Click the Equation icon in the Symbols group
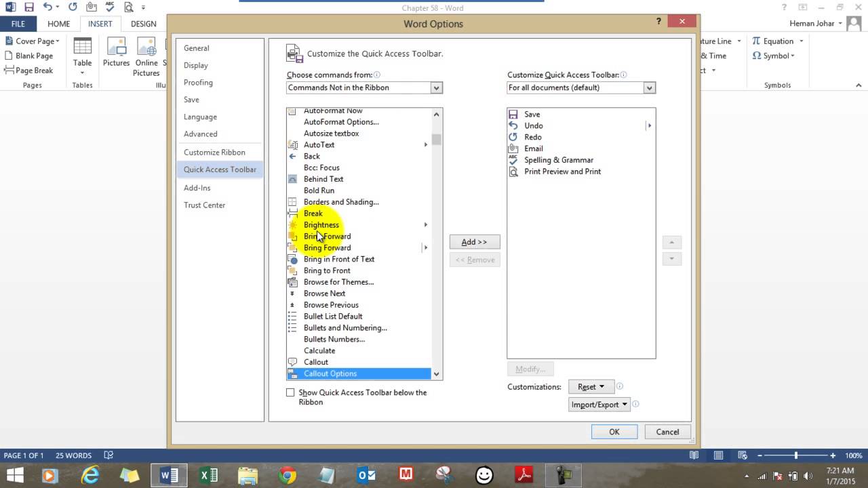The height and width of the screenshot is (488, 868). (x=773, y=41)
